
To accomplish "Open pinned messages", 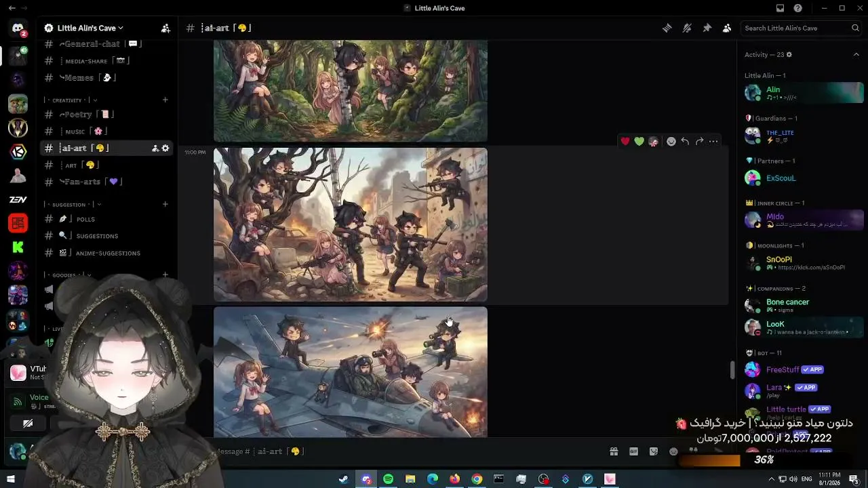I will (707, 28).
